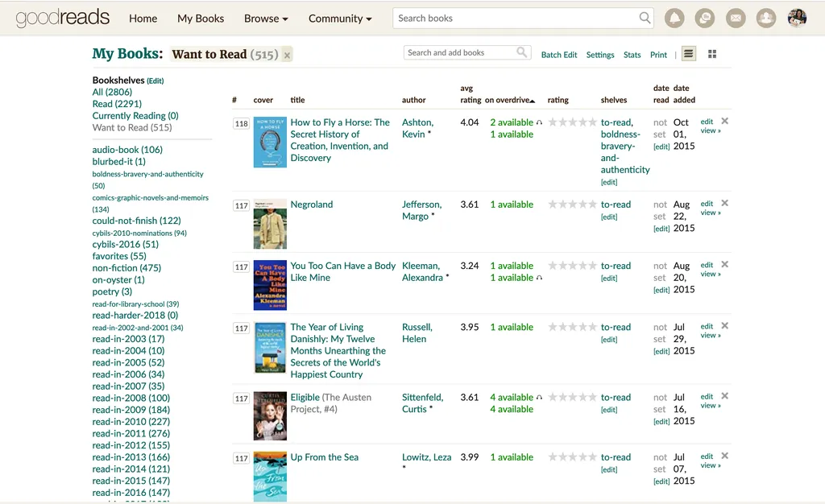Show the All (2806) shelf
The width and height of the screenshot is (825, 504).
(x=112, y=92)
